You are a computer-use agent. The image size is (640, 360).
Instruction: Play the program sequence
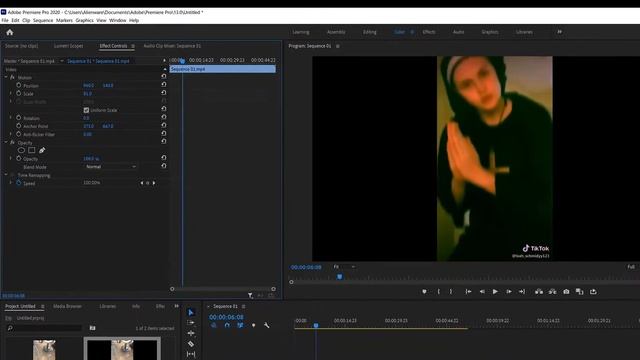(x=495, y=291)
